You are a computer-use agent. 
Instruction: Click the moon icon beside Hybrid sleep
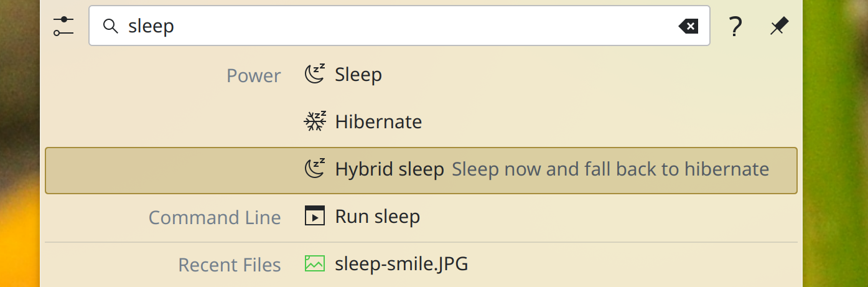coord(315,169)
